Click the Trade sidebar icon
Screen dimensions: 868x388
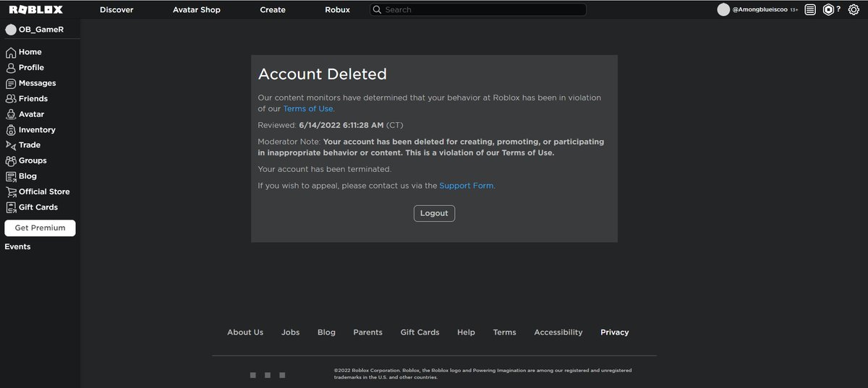coord(11,145)
